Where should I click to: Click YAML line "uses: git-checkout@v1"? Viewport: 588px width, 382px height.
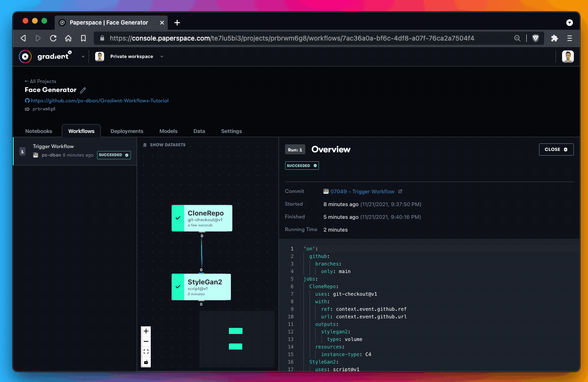(x=346, y=294)
